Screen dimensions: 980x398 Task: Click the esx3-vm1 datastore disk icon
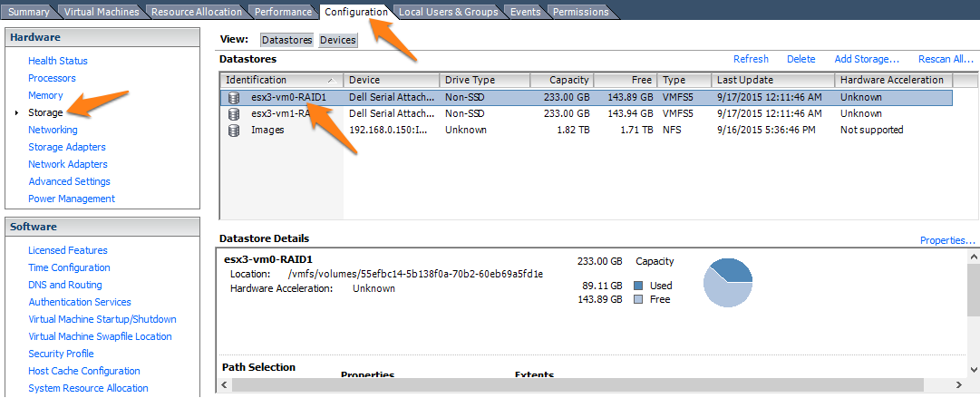pyautogui.click(x=234, y=113)
